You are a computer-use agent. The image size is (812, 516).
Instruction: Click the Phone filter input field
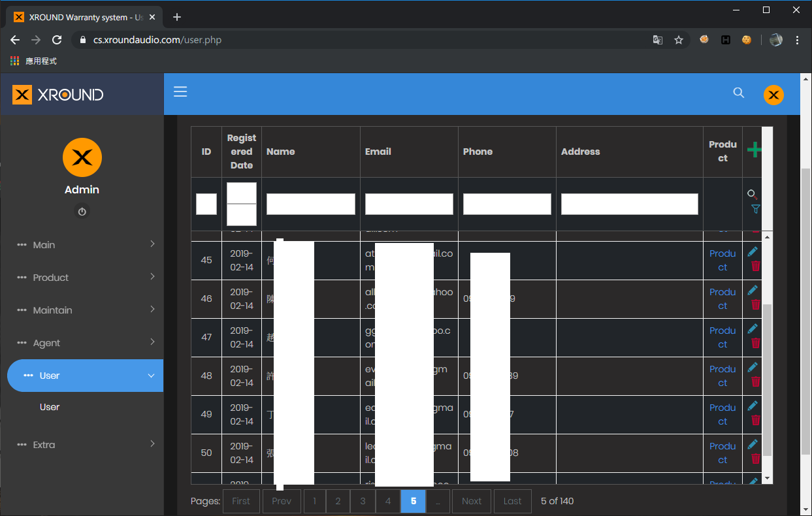click(507, 204)
